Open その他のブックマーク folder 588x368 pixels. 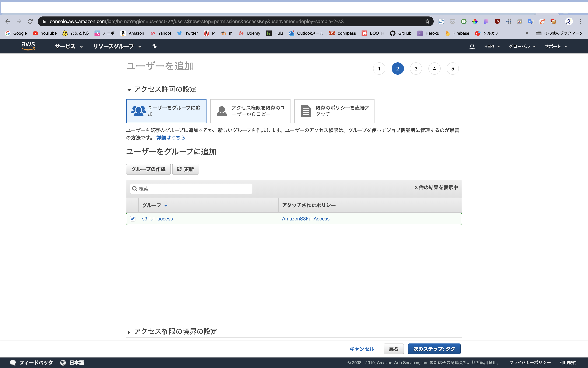(x=559, y=33)
